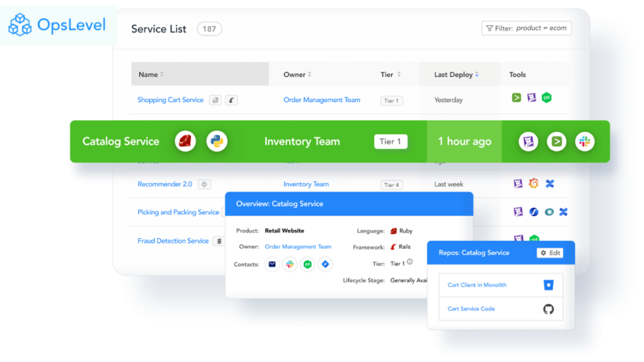Open Datadog icon on Catalog Service banner
The image size is (644, 362).
[528, 141]
